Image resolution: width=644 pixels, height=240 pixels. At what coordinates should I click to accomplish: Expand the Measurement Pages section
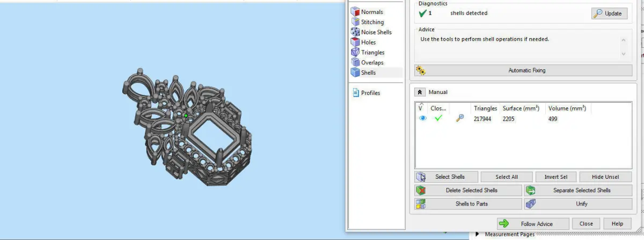[x=478, y=235]
